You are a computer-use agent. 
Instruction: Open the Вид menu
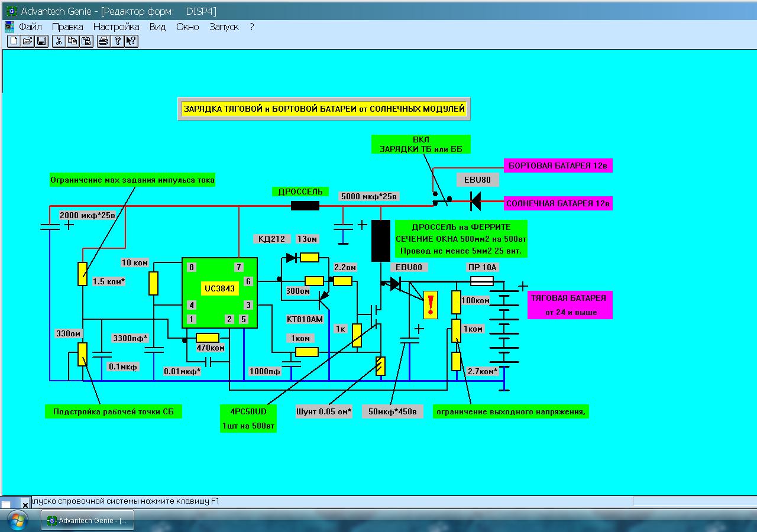pos(157,27)
